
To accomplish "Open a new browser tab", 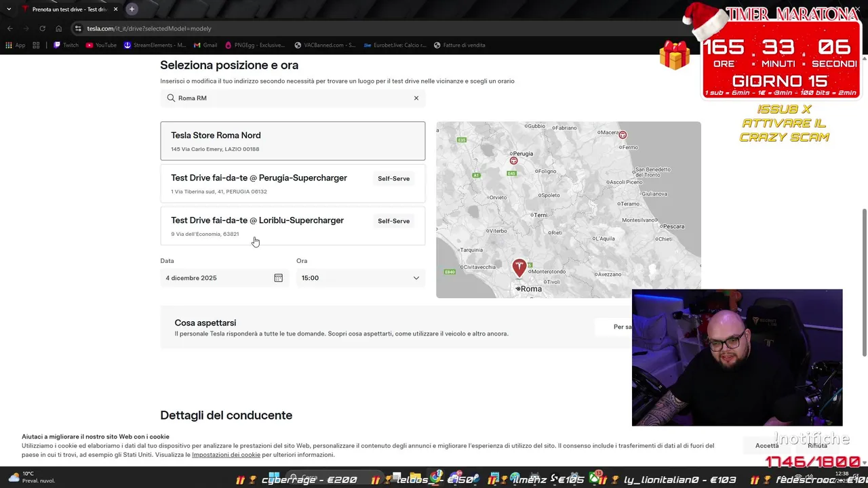I will (132, 9).
